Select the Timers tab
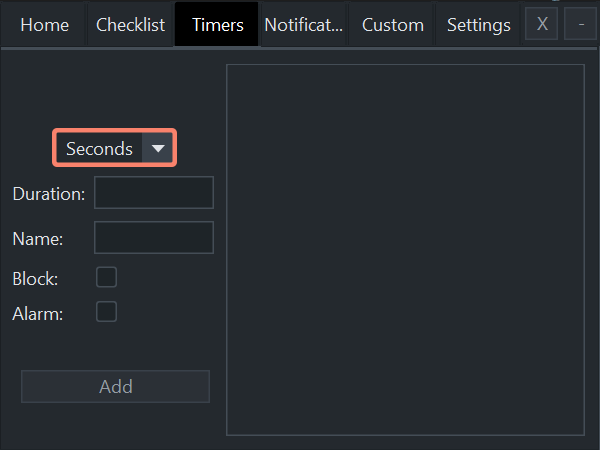The height and width of the screenshot is (450, 600). 217,24
